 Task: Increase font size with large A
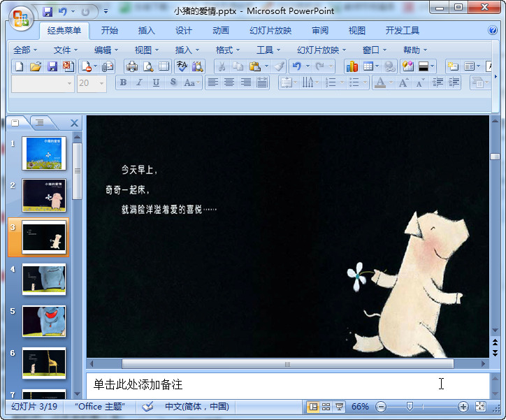403,82
